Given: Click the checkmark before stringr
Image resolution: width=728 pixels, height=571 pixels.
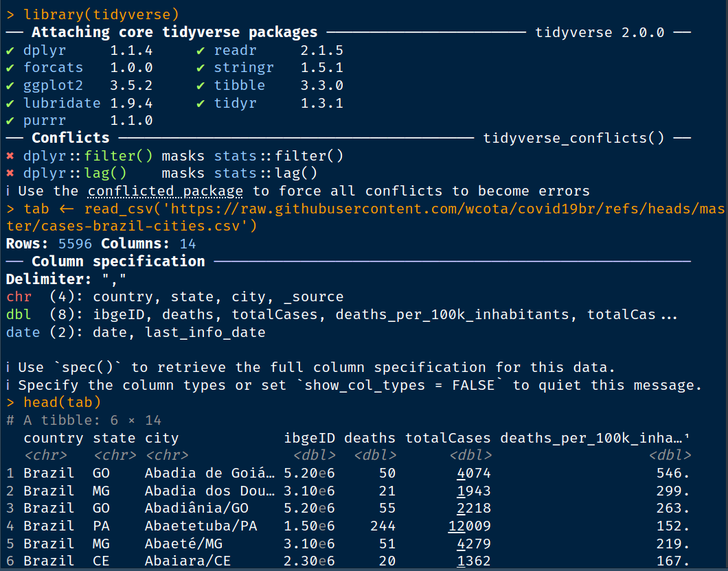Looking at the screenshot, I should tap(201, 68).
